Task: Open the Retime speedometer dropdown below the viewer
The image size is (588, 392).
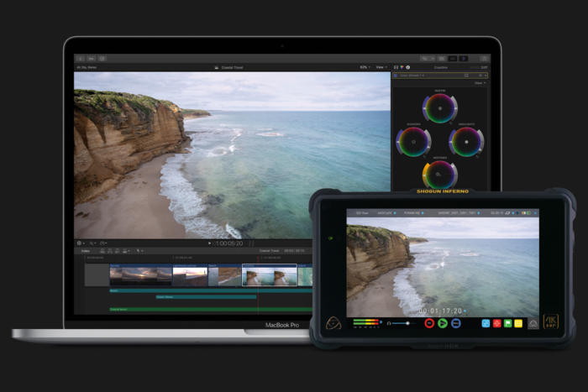Action: (103, 243)
